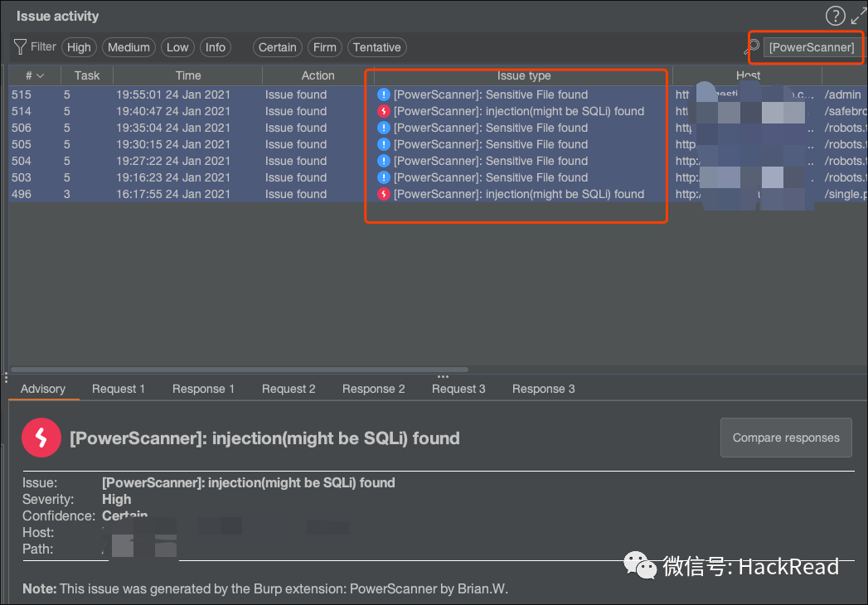This screenshot has height=605, width=868.
Task: Select issue row 496 time 16:17:55
Action: 438,194
